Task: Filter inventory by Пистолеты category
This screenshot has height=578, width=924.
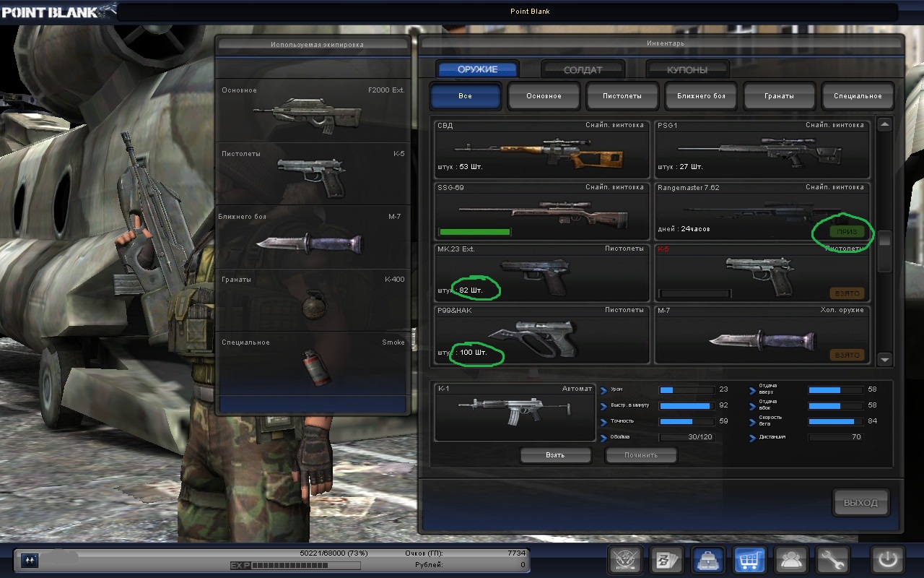Action: tap(622, 96)
